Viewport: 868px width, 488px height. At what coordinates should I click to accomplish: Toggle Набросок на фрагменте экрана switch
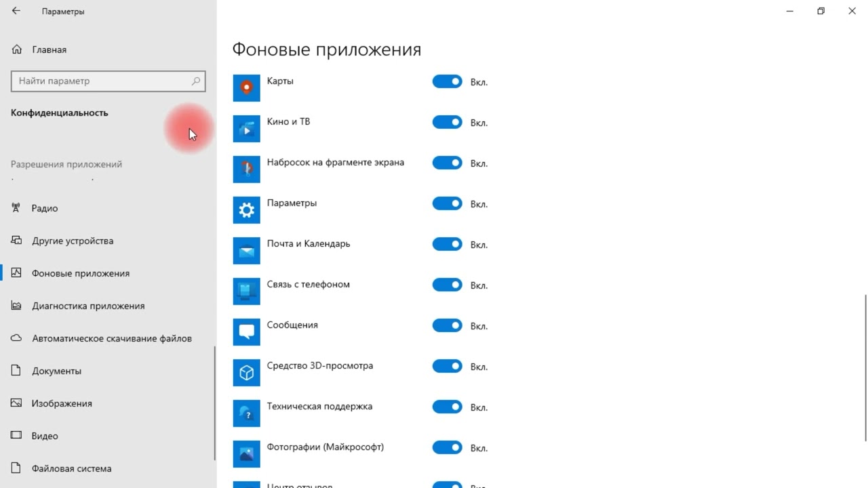447,163
